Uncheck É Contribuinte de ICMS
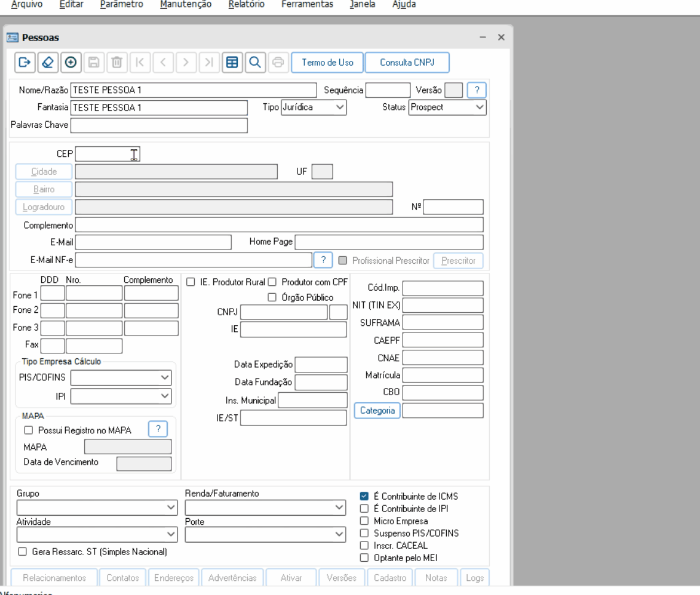The width and height of the screenshot is (700, 595). point(364,496)
